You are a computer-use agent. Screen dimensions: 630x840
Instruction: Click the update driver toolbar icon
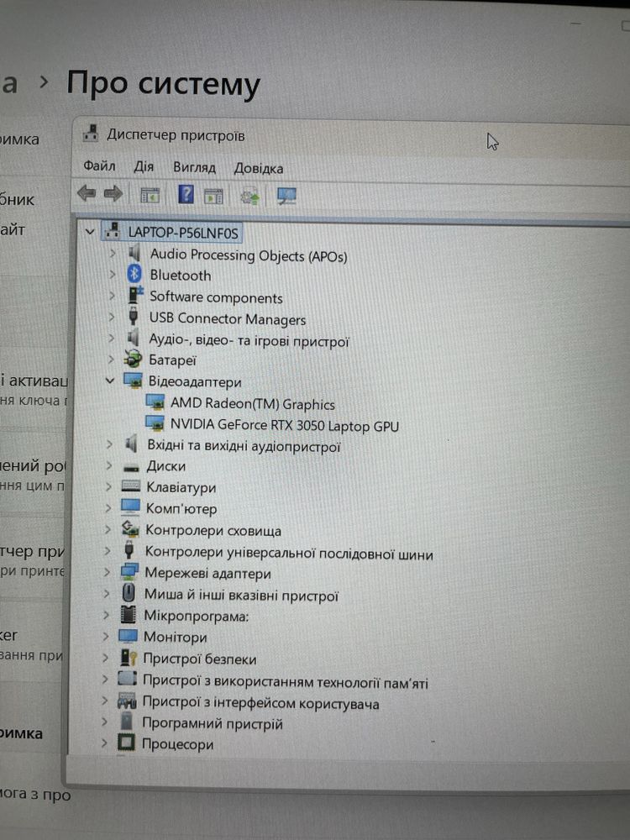pos(249,197)
